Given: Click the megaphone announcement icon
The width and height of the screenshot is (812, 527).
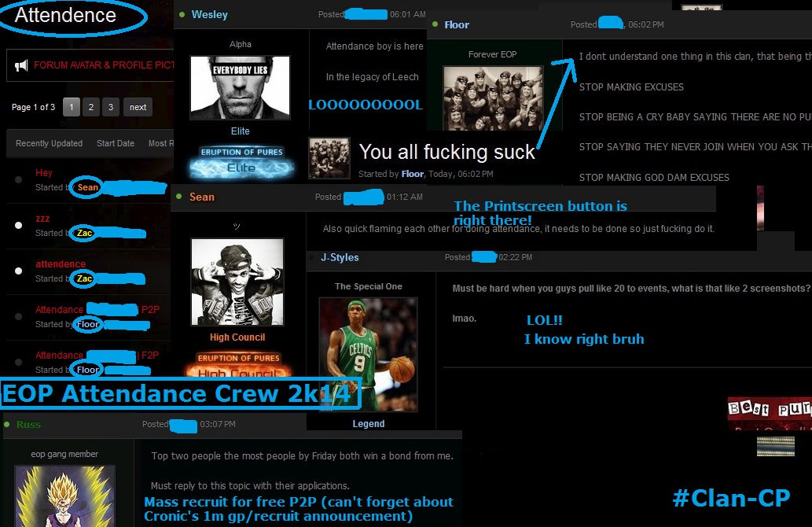Looking at the screenshot, I should (x=20, y=66).
